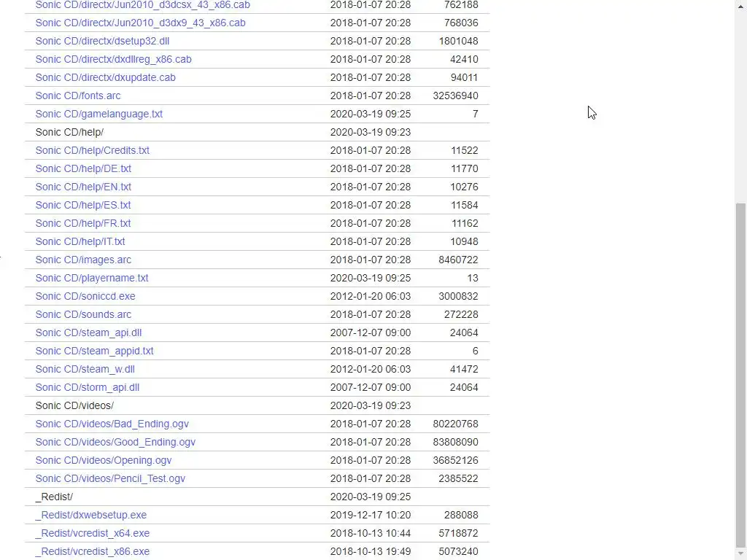Open the Sonic CD/steam_w.dll link
This screenshot has width=747, height=560.
85,369
